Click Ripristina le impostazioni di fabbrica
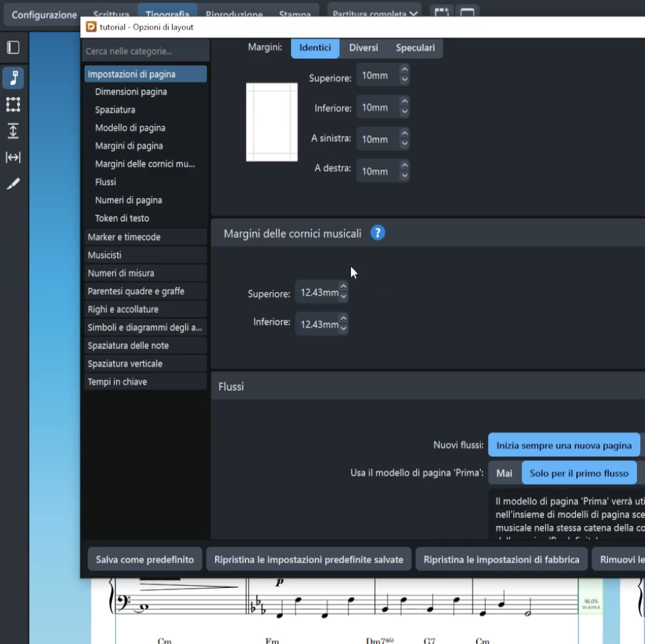Viewport: 645px width, 644px height. [x=501, y=560]
